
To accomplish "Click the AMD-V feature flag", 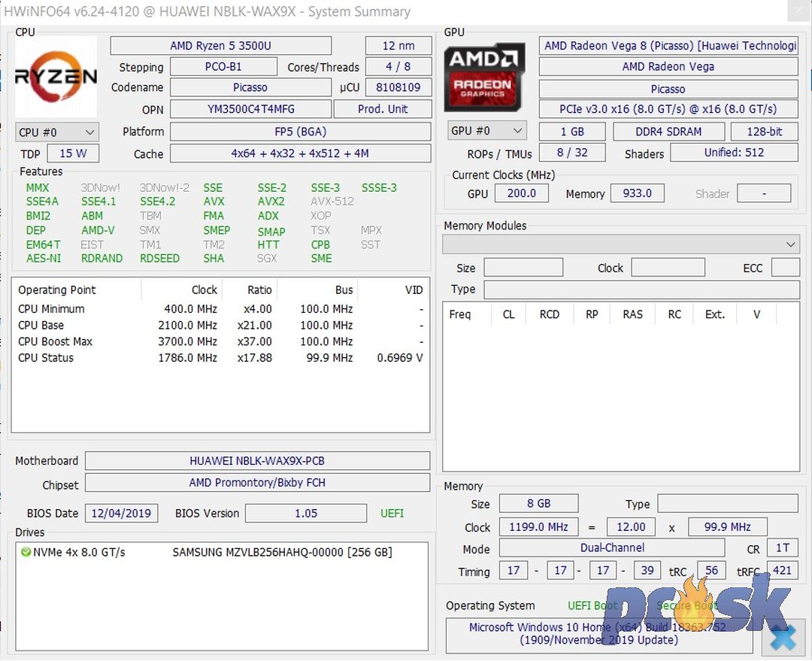I will 98,230.
